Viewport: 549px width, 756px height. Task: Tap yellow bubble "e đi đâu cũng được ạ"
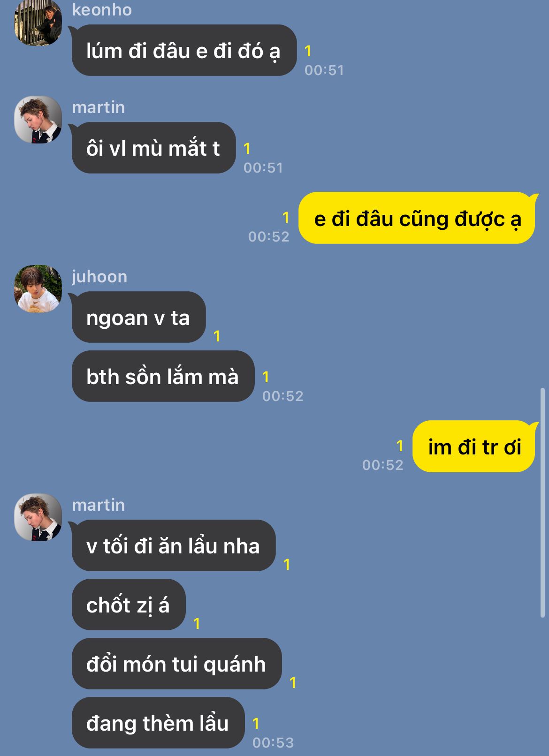(417, 218)
